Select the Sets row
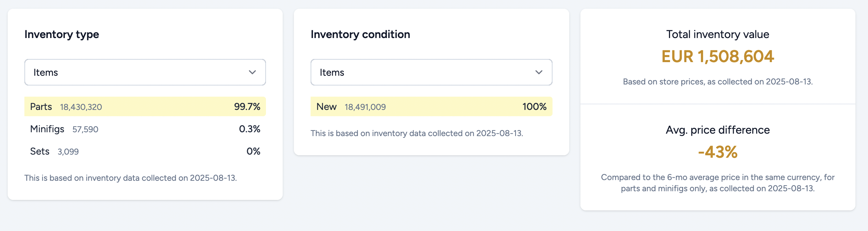868x231 pixels. point(145,151)
